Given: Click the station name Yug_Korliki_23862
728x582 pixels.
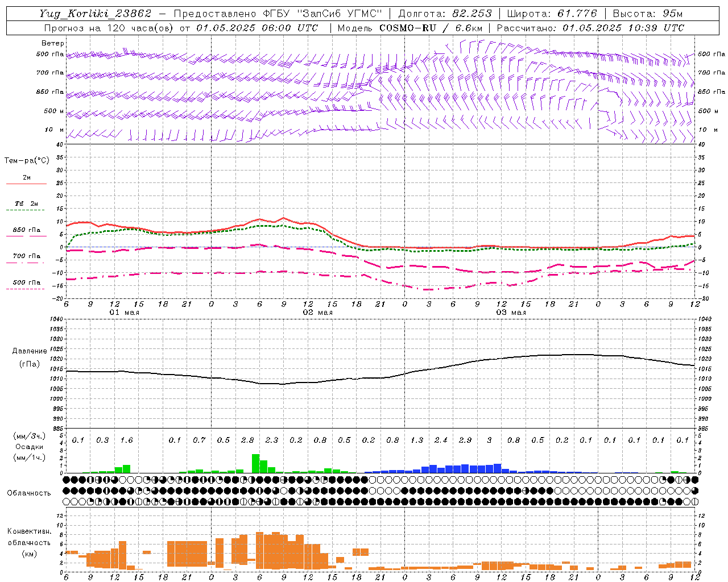Looking at the screenshot, I should (96, 14).
